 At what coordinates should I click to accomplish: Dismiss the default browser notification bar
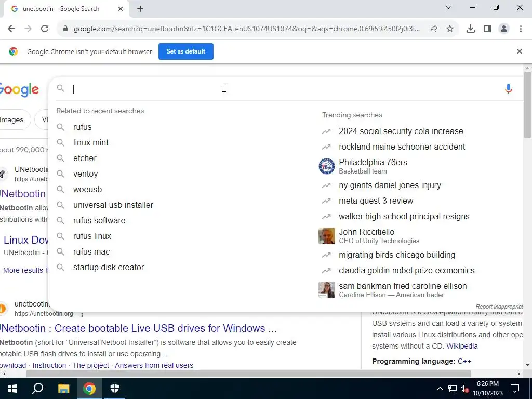520,51
